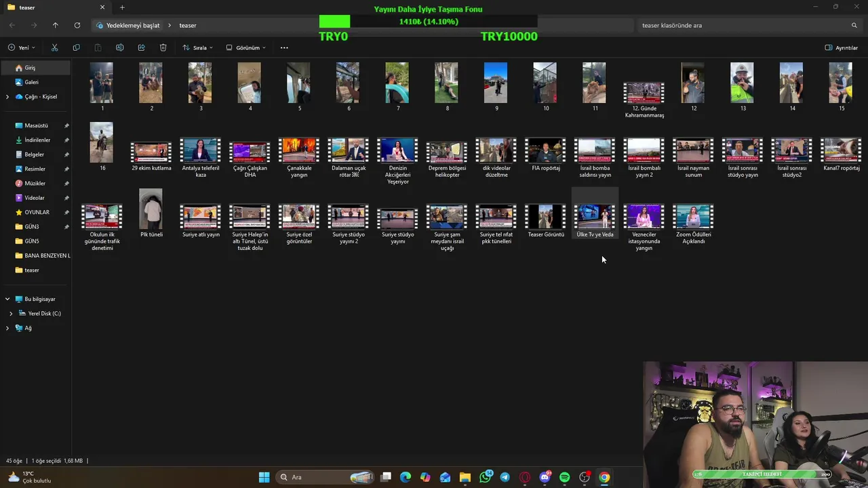The height and width of the screenshot is (488, 868).
Task: Open a new tab with plus
Action: [x=122, y=7]
